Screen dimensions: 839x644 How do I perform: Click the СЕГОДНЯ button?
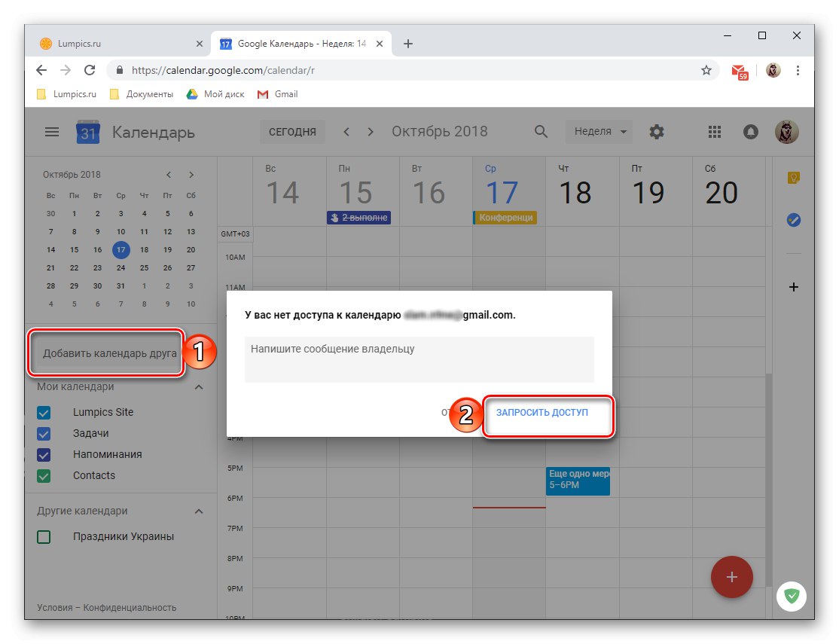[x=292, y=131]
